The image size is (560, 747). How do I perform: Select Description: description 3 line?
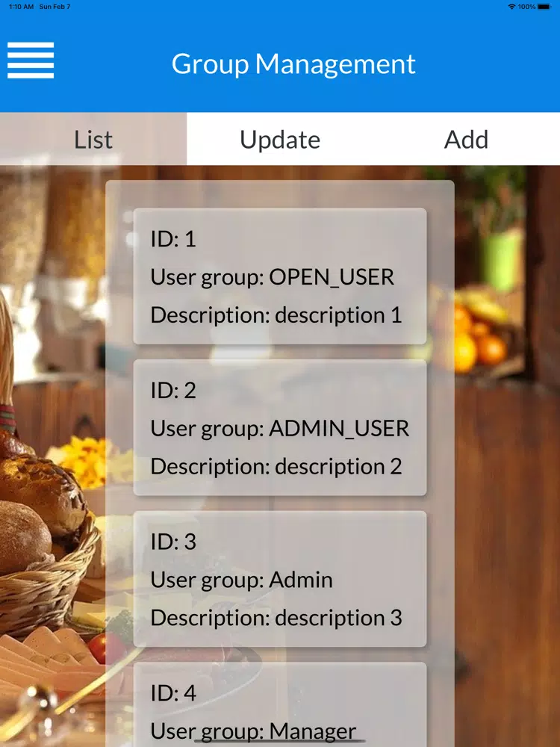[x=276, y=619]
